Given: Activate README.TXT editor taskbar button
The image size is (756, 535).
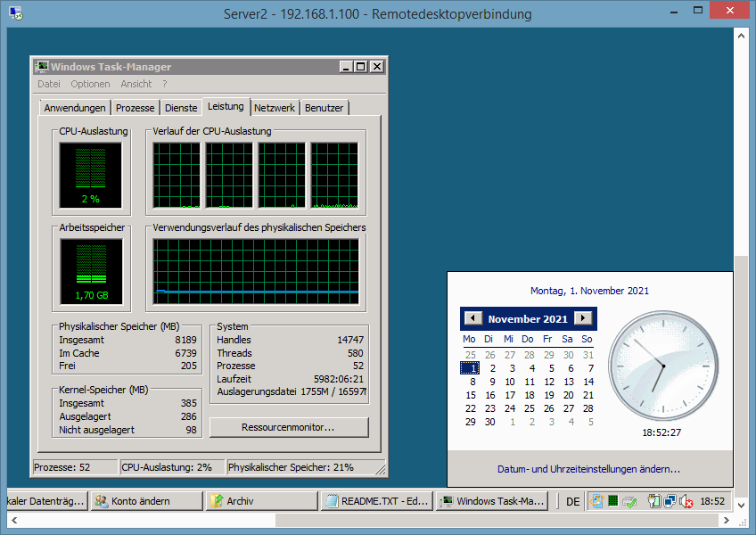Looking at the screenshot, I should (x=377, y=501).
